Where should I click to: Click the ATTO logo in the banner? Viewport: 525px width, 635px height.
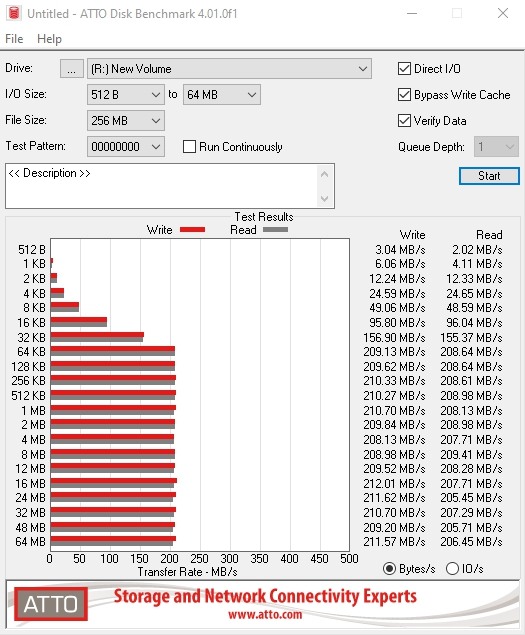51,604
